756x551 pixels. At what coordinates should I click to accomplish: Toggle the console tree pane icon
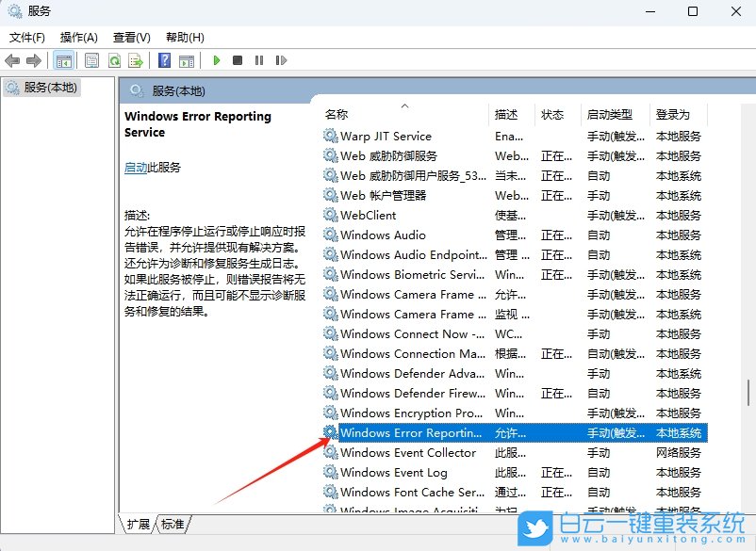[64, 59]
